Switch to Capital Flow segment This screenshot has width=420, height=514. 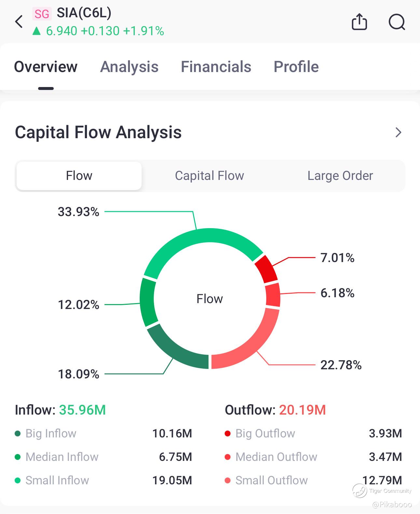(209, 176)
